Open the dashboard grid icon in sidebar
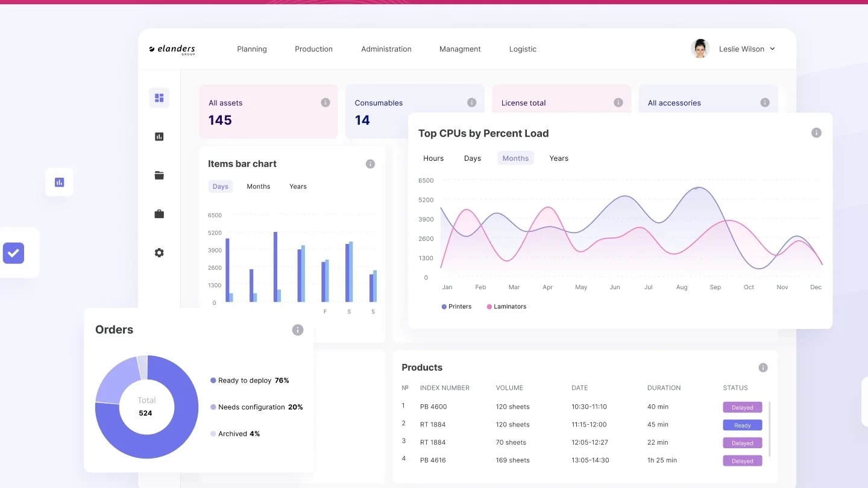This screenshot has width=868, height=488. pos(159,98)
